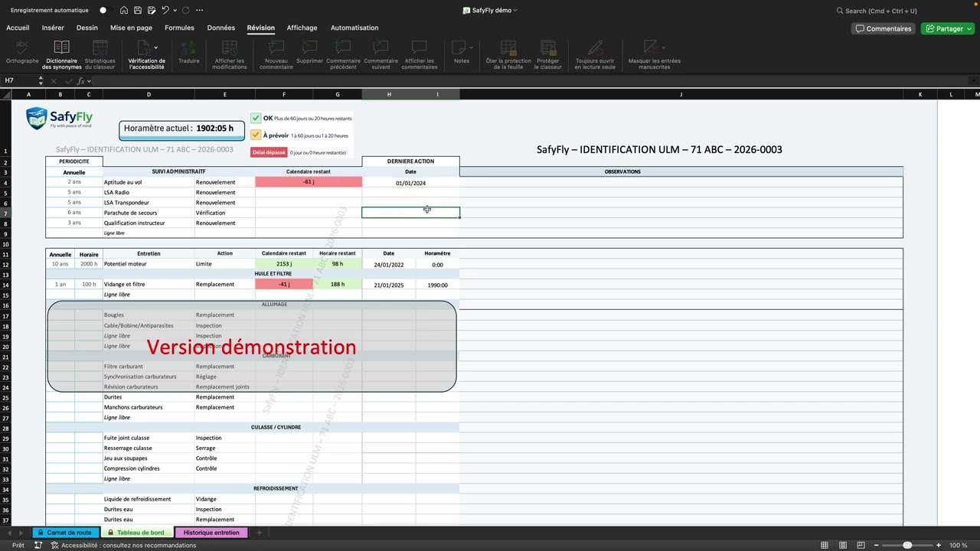
Task: Select the cell with date 01/01/2024
Action: [410, 183]
